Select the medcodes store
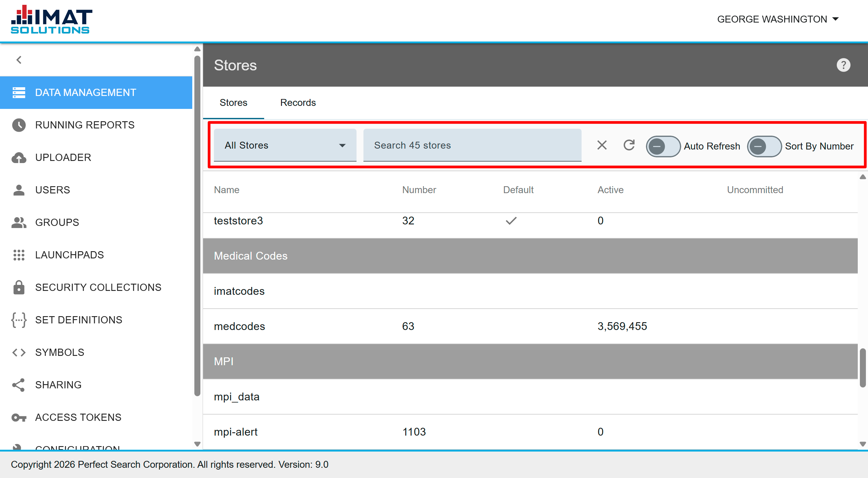Screen dimensions: 868x478 [x=530, y=326]
